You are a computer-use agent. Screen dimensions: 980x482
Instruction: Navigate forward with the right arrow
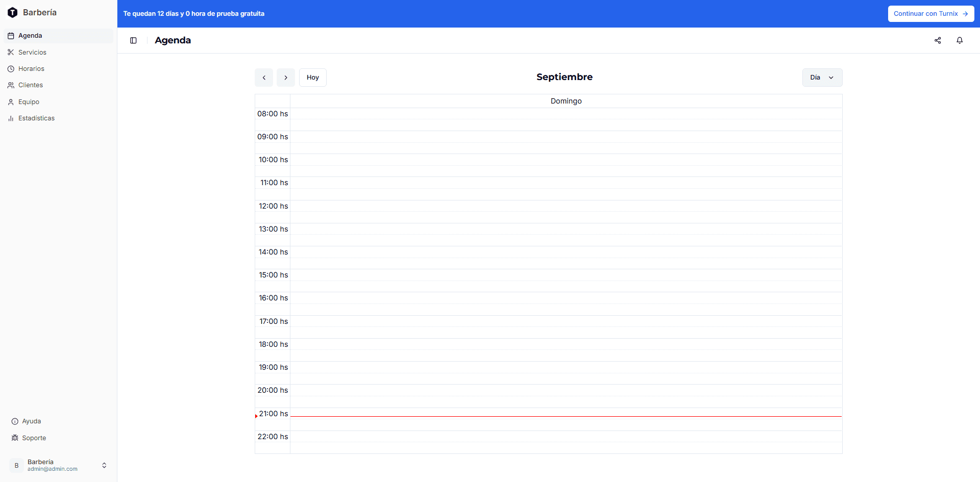click(285, 78)
